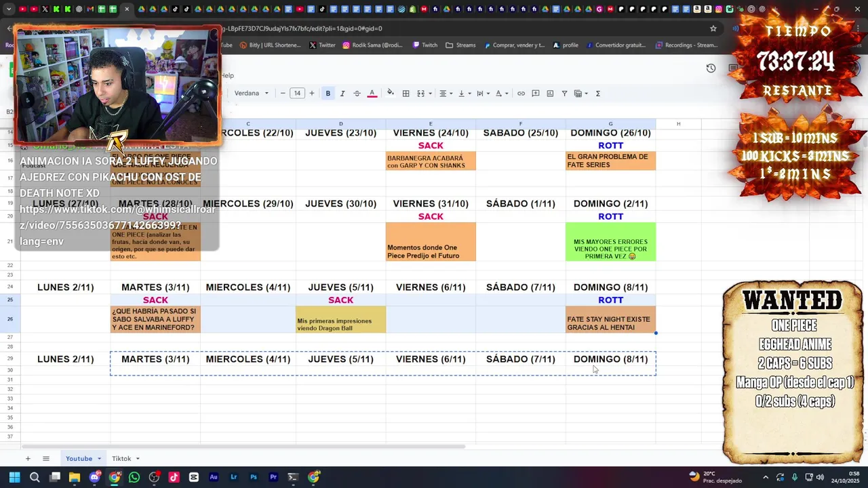Open the borders tool
Image resolution: width=868 pixels, height=488 pixels.
pyautogui.click(x=406, y=94)
